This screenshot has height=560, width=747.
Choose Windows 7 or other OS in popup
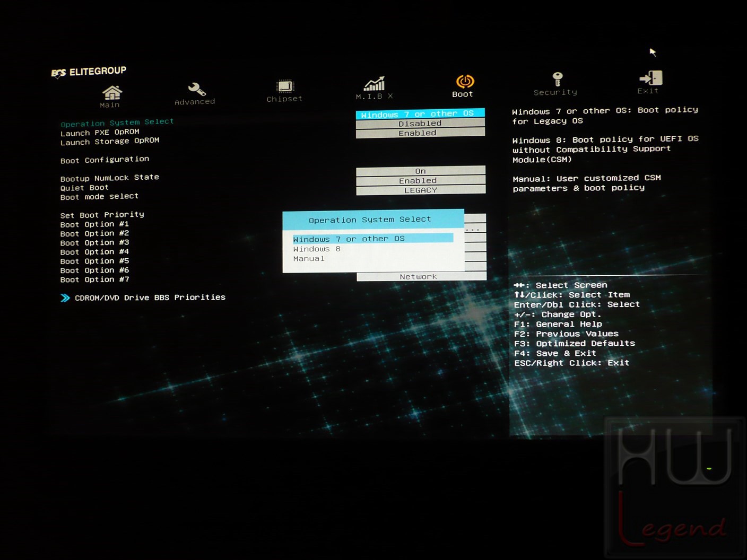(373, 239)
